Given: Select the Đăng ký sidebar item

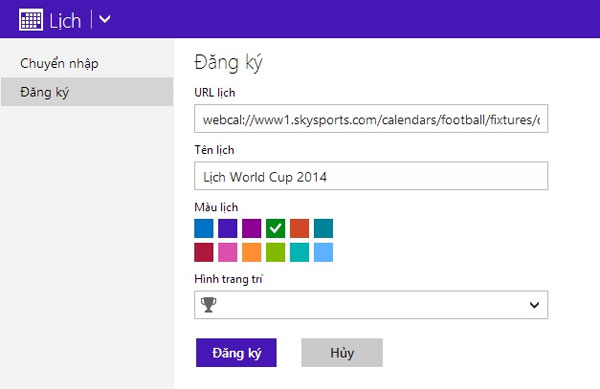Looking at the screenshot, I should (87, 92).
